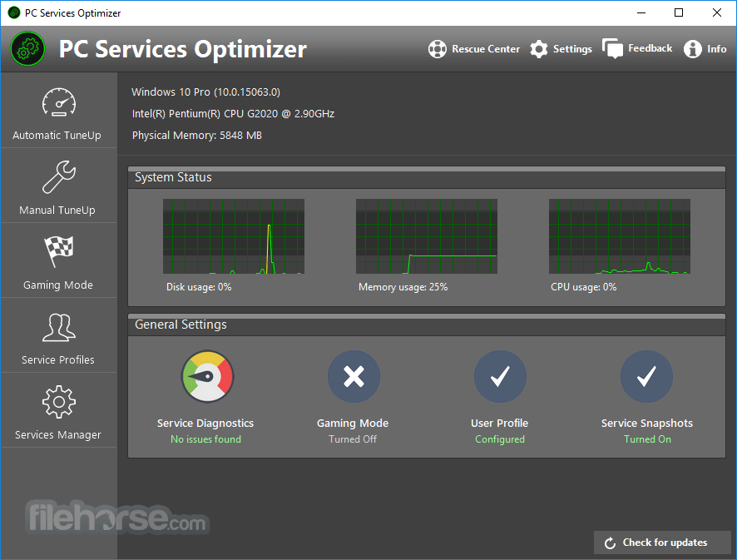Viewport: 737px width, 560px height.
Task: Switch to Automatic TuneUp label
Action: pyautogui.click(x=57, y=136)
